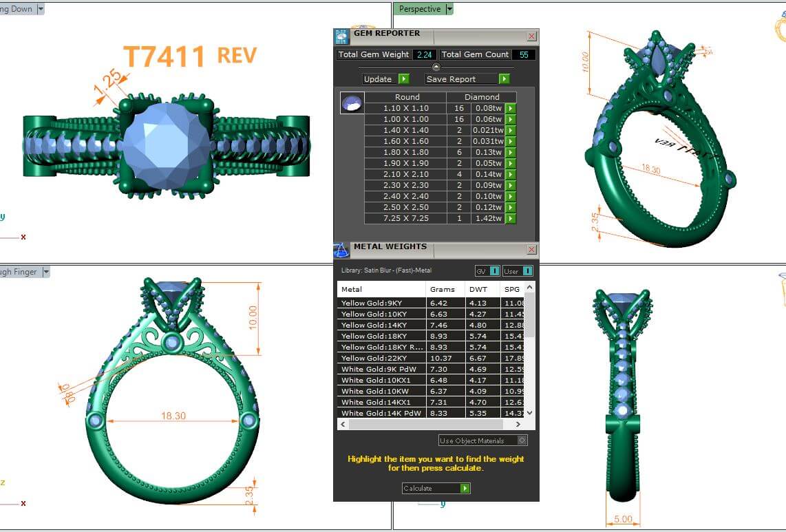Click the round gem shape thumbnail
Image resolution: width=786 pixels, height=532 pixels.
point(350,103)
